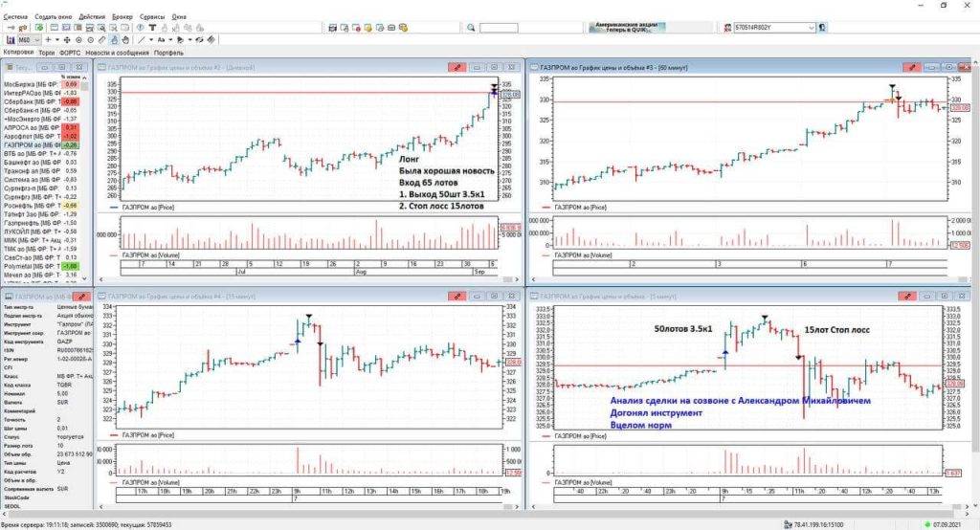Image resolution: width=980 pixels, height=530 pixels.
Task: Open the Сервисы menu
Action: coord(152,16)
